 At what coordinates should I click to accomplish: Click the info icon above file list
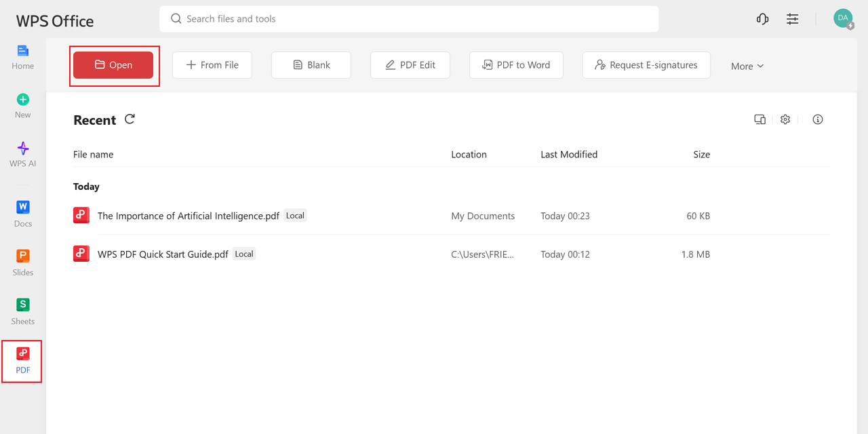(817, 119)
